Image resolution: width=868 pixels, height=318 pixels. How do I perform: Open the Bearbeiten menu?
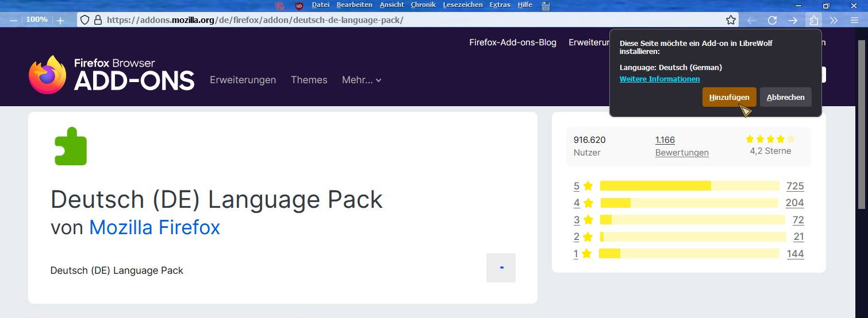pyautogui.click(x=354, y=5)
